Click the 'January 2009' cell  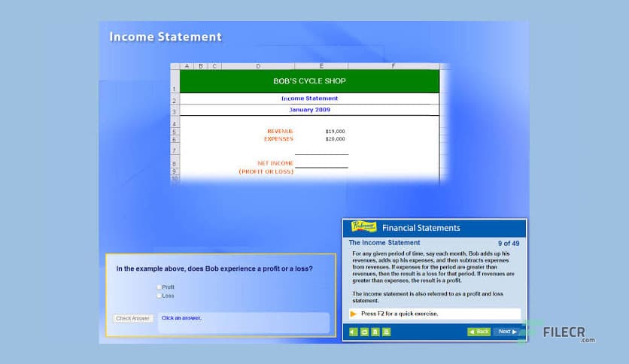pyautogui.click(x=309, y=110)
